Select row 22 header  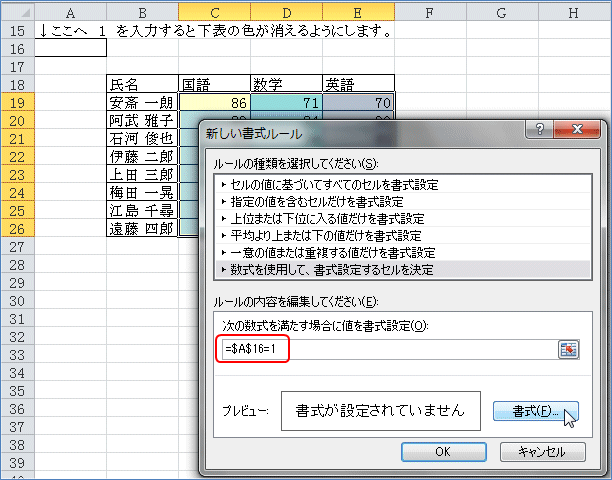click(18, 156)
